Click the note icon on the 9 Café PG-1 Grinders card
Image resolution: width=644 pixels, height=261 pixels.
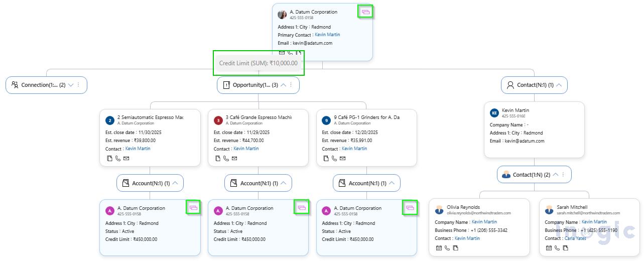pyautogui.click(x=327, y=159)
